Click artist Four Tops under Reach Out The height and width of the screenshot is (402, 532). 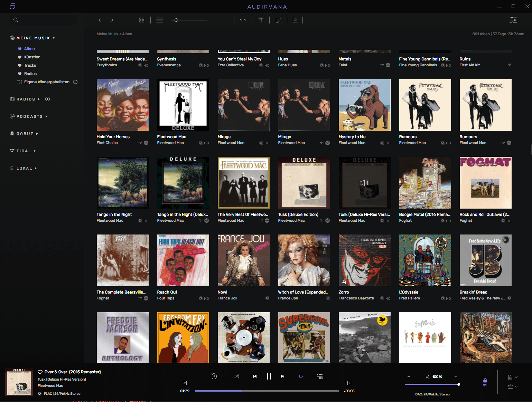click(166, 298)
